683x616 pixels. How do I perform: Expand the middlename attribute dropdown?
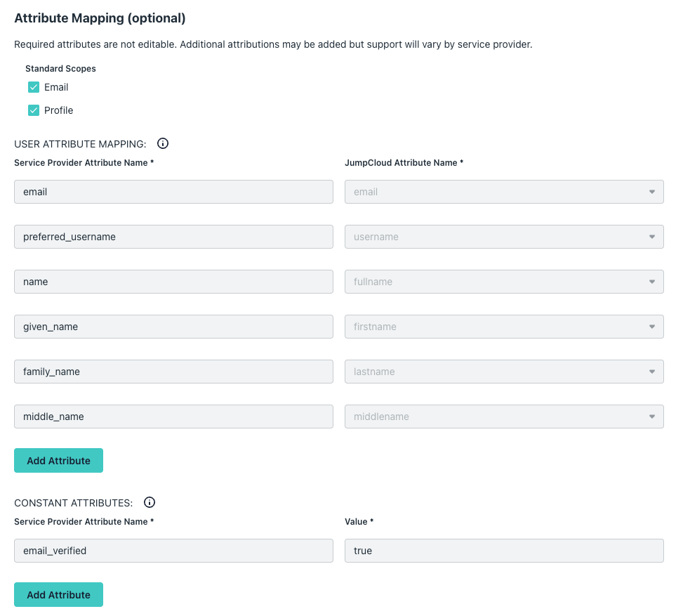(x=503, y=417)
